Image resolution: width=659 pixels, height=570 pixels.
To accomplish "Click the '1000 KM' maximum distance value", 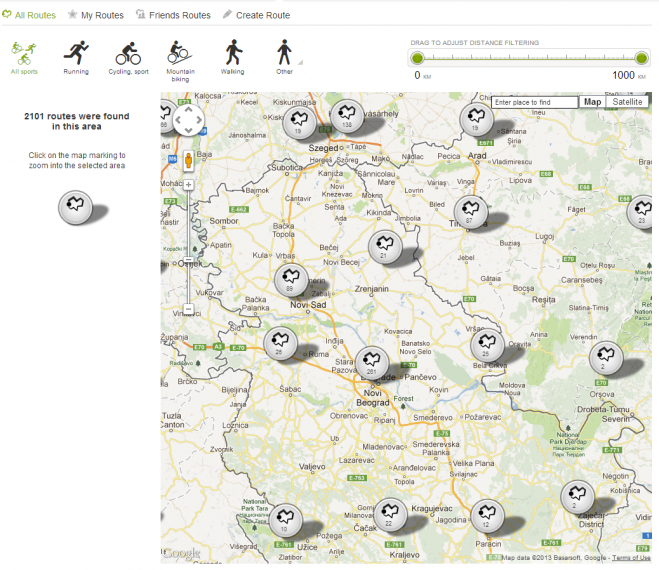I will click(x=629, y=75).
